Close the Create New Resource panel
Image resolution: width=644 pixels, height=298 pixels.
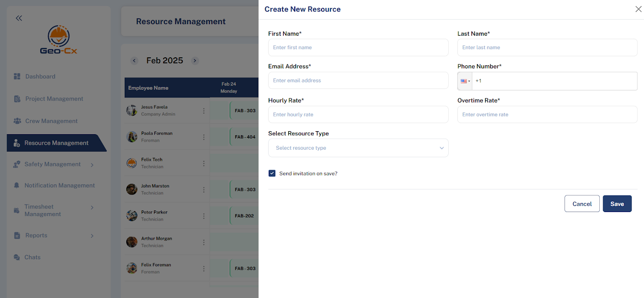click(x=638, y=9)
